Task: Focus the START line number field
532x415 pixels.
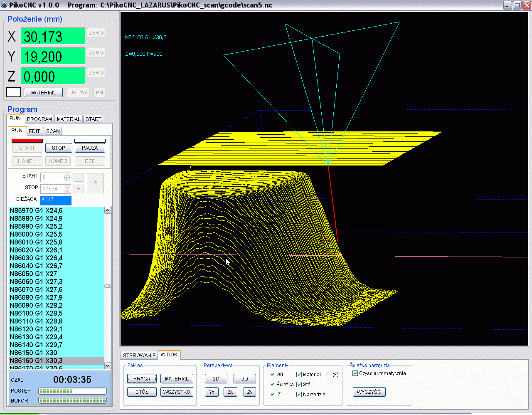Action: coord(52,177)
